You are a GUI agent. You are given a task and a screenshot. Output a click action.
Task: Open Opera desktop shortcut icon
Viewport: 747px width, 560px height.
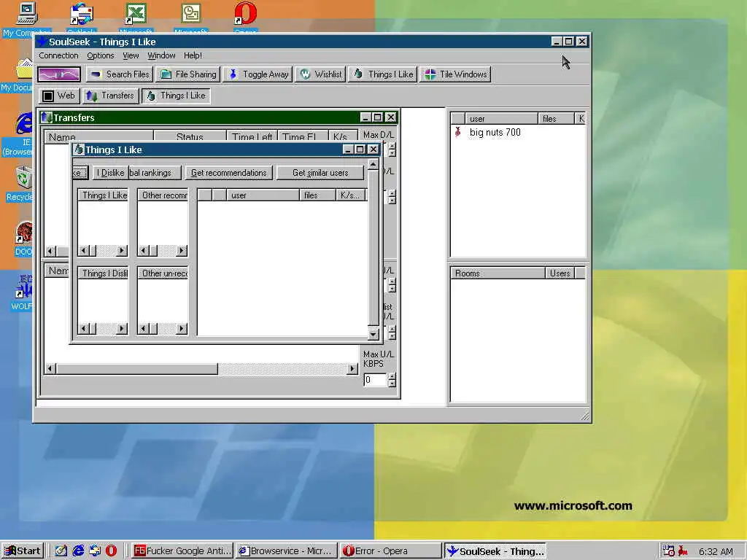click(x=245, y=17)
